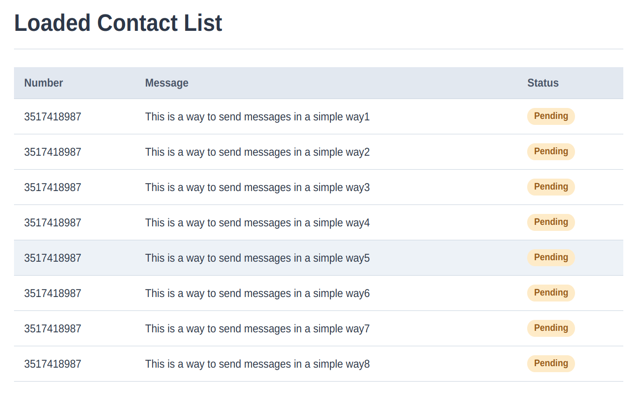This screenshot has width=640, height=400.
Task: Click the phone number in the way2 row
Action: pyautogui.click(x=53, y=152)
